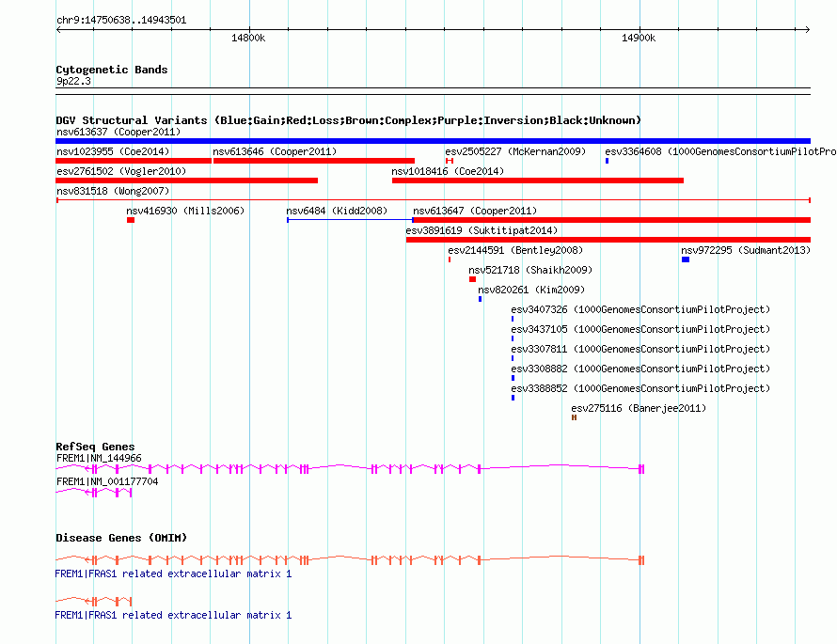Click the Cytogenetic Bands track title
The image size is (837, 644).
click(112, 70)
